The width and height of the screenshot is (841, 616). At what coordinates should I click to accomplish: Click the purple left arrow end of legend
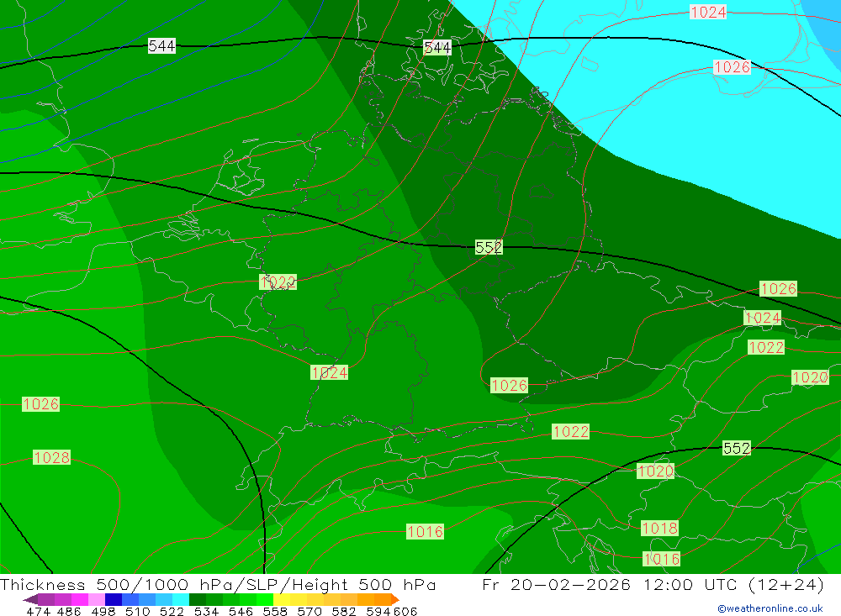(x=30, y=599)
